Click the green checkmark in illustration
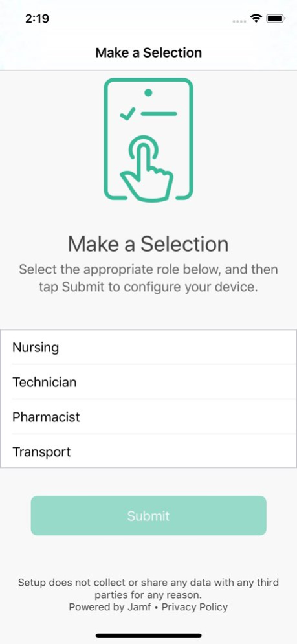 (x=127, y=113)
